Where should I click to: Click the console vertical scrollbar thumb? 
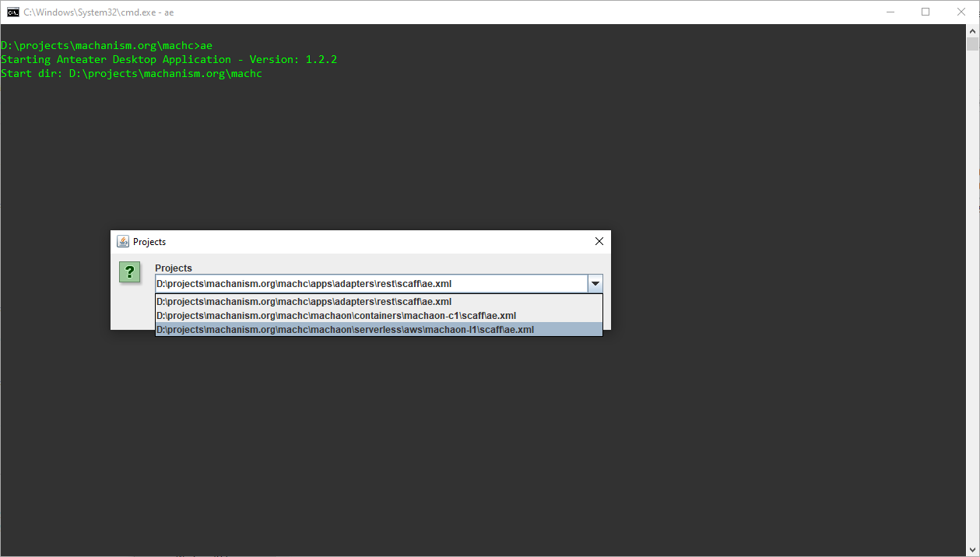[x=973, y=44]
